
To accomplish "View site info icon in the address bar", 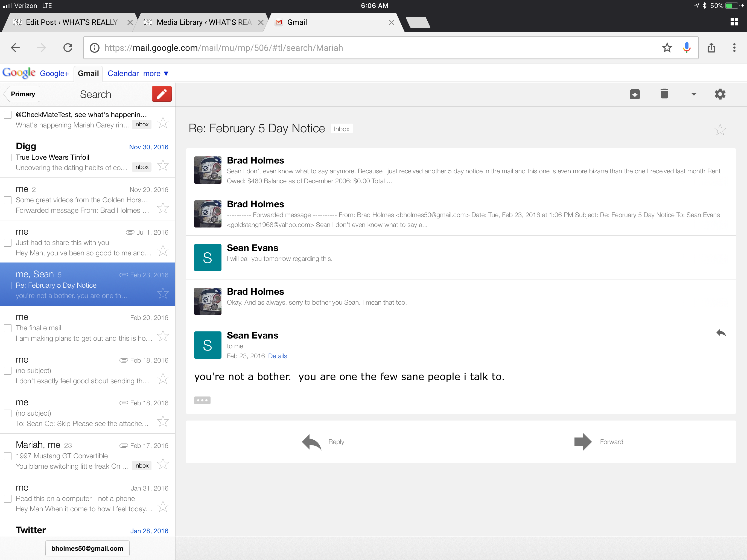I will [94, 48].
